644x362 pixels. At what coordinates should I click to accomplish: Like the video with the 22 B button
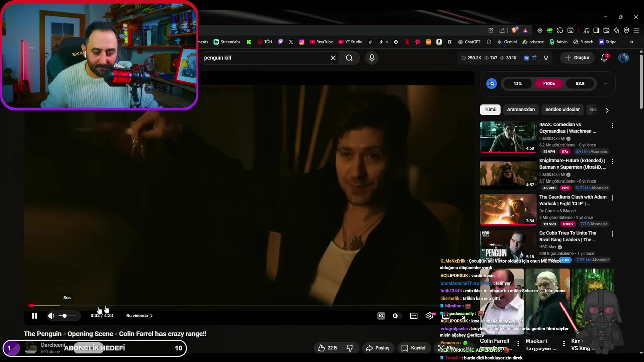327,348
